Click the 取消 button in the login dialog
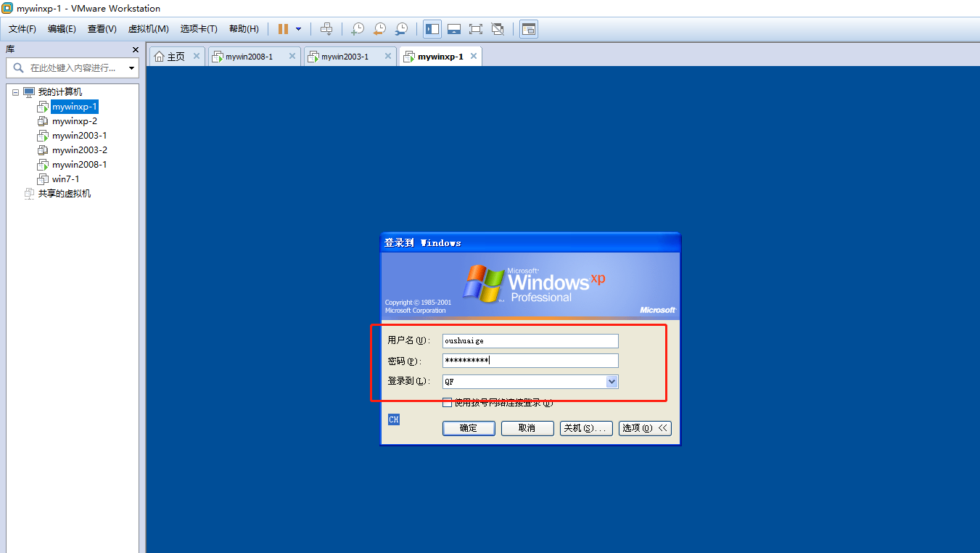Screen dimensions: 980x553 tap(527, 428)
